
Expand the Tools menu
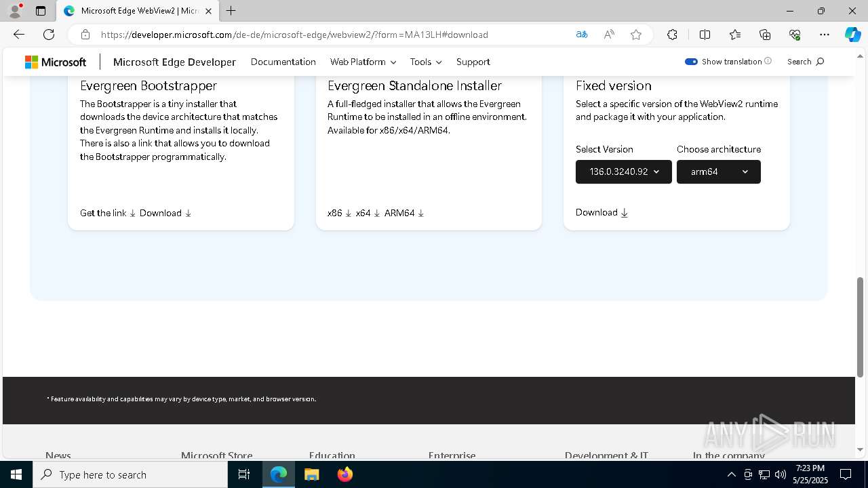tap(426, 62)
